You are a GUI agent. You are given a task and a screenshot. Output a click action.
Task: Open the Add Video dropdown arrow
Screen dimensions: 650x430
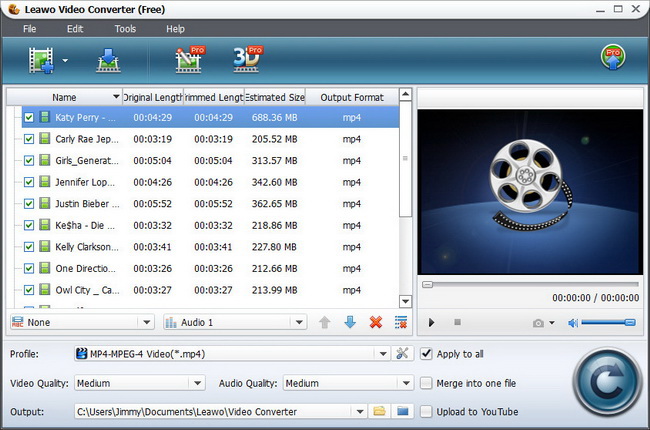(x=65, y=61)
